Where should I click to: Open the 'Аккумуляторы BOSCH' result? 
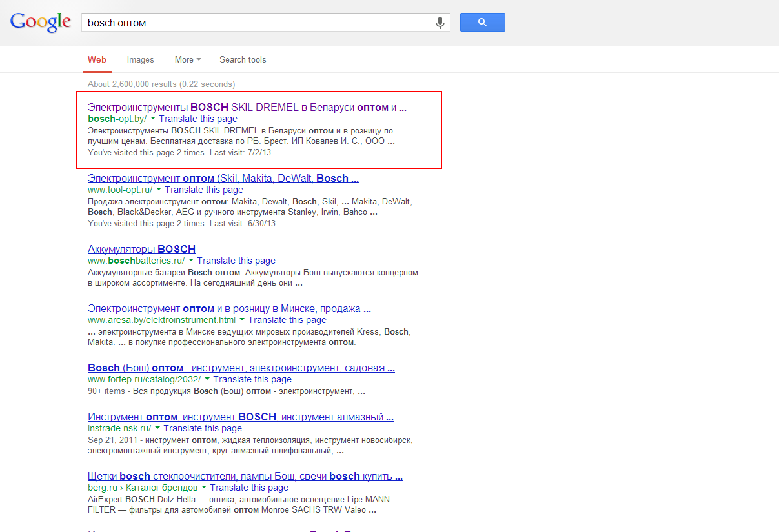(141, 249)
